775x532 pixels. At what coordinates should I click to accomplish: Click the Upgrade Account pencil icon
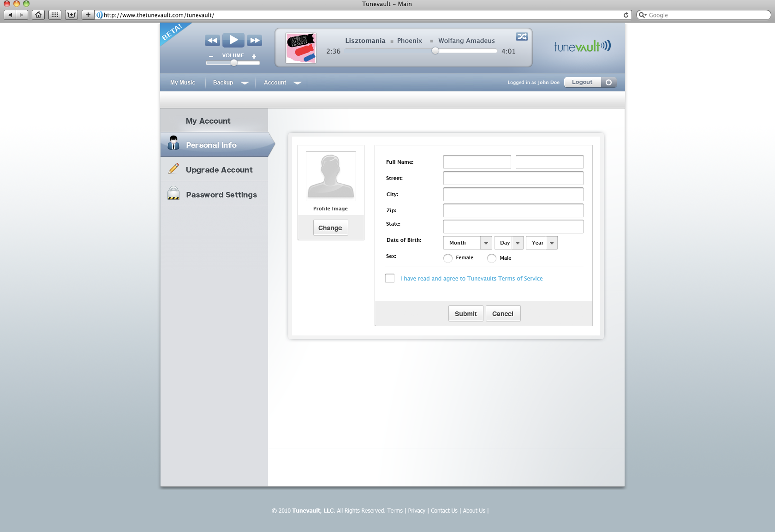coord(173,169)
